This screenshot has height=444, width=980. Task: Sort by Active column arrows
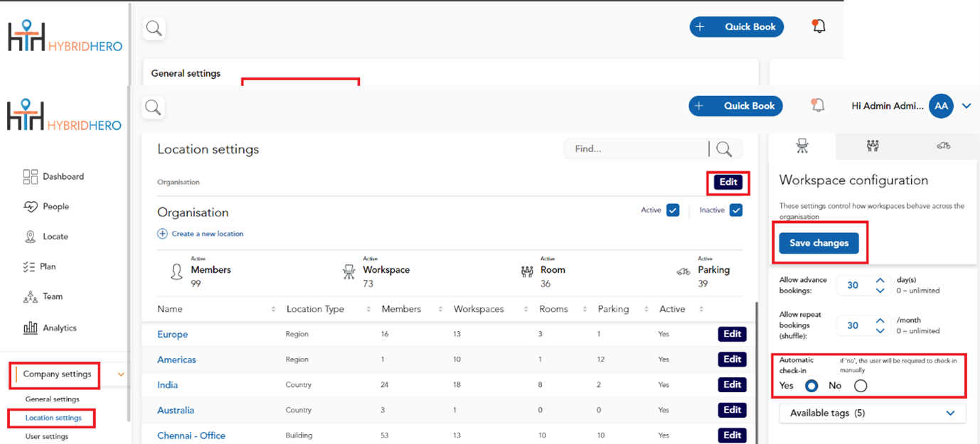coord(701,310)
